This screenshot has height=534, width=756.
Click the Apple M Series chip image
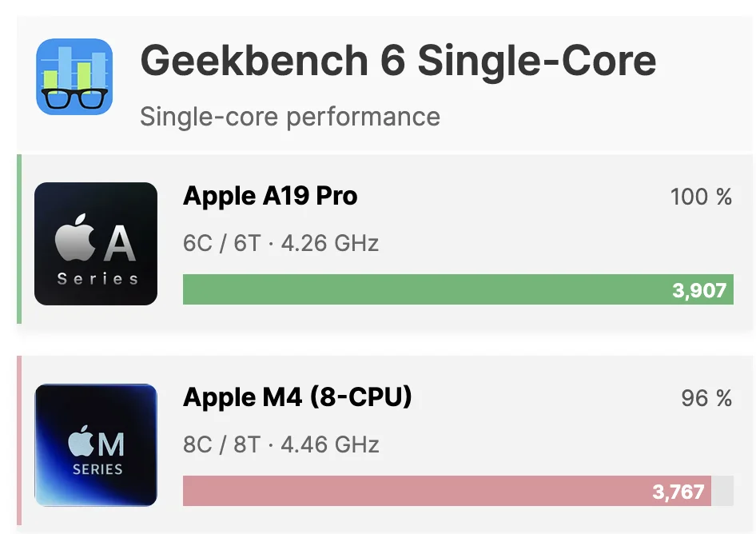click(96, 445)
